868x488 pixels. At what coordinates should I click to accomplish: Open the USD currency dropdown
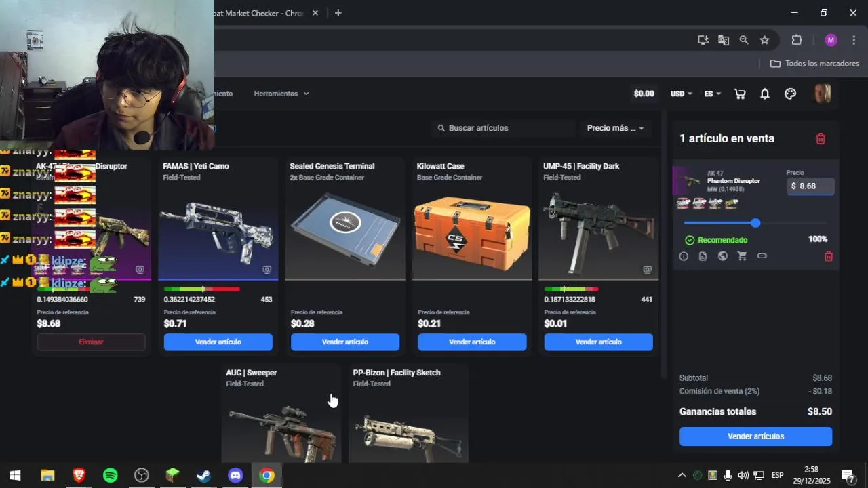pyautogui.click(x=681, y=94)
